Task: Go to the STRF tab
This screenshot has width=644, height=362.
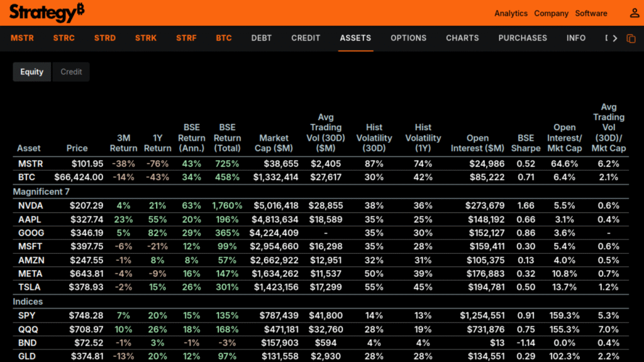Action: coord(186,38)
